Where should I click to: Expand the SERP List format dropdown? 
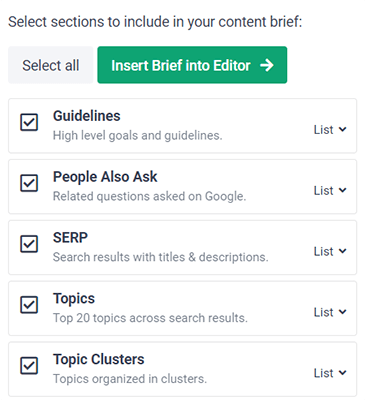coord(330,251)
